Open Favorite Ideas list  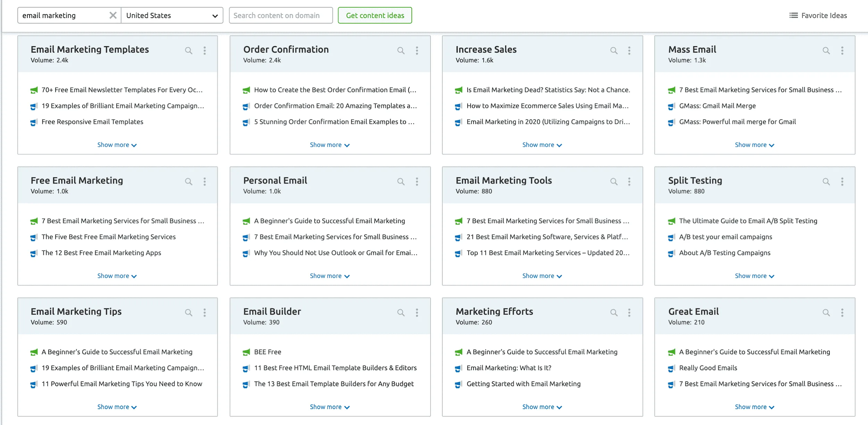coord(818,15)
